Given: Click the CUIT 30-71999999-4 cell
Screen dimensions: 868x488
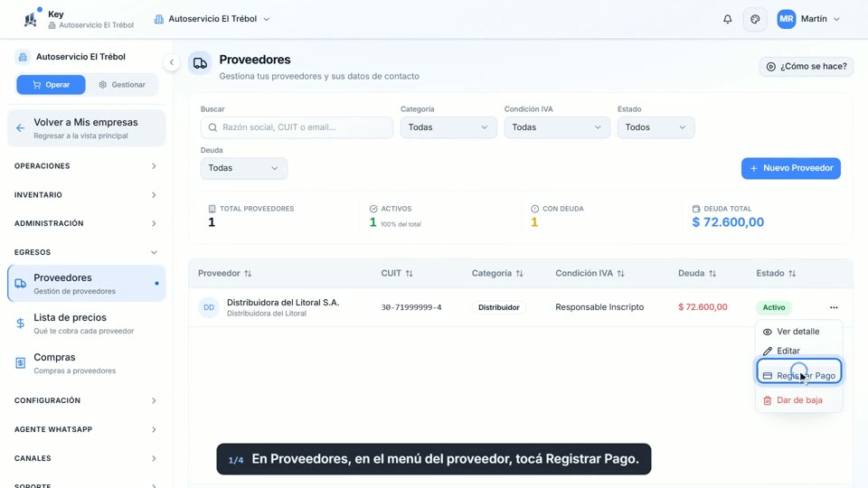Looking at the screenshot, I should [x=411, y=307].
